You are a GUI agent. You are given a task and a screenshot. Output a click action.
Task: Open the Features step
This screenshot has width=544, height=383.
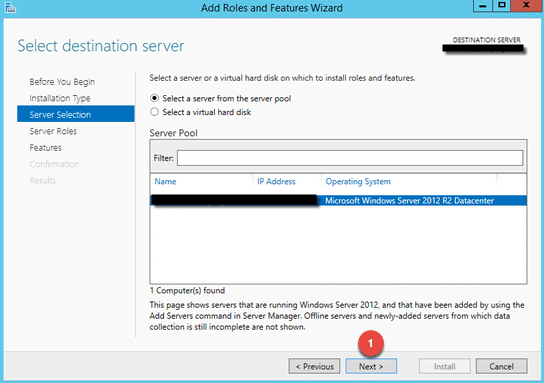tap(45, 148)
